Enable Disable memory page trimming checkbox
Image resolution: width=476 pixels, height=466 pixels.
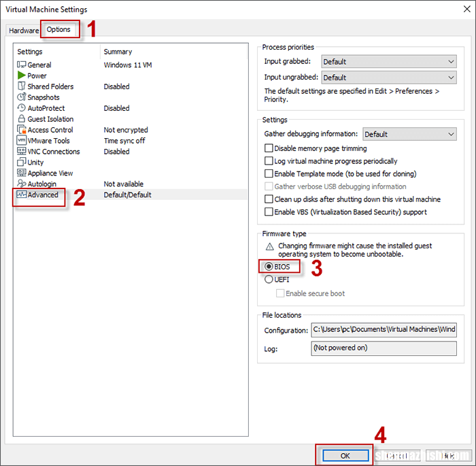coord(269,148)
